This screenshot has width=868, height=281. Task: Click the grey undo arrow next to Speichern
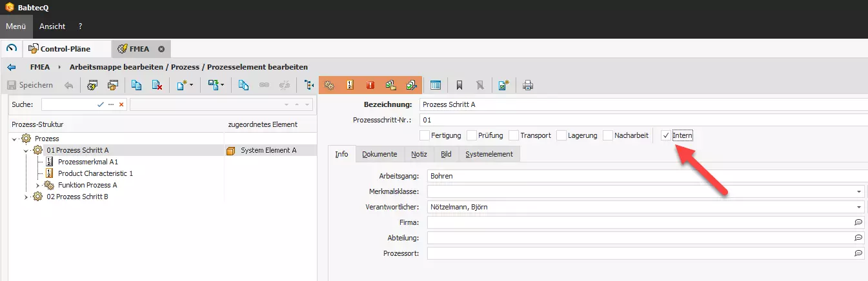(x=68, y=85)
